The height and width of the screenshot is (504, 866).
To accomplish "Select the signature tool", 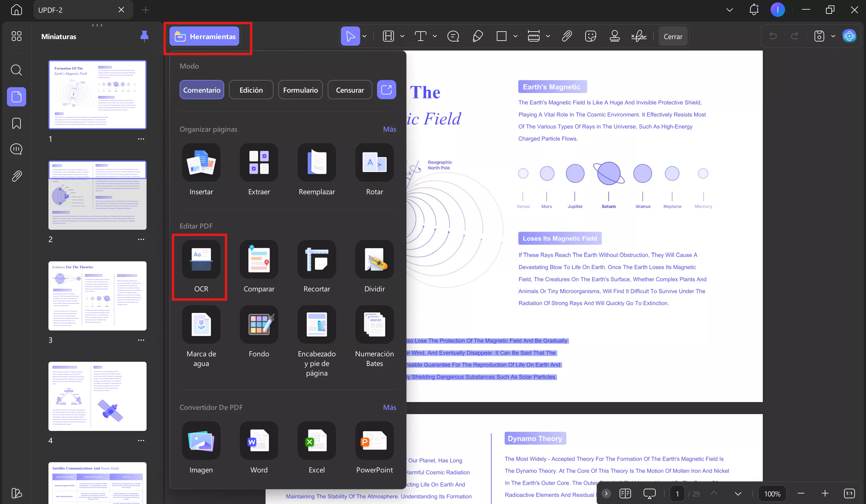I will [639, 36].
